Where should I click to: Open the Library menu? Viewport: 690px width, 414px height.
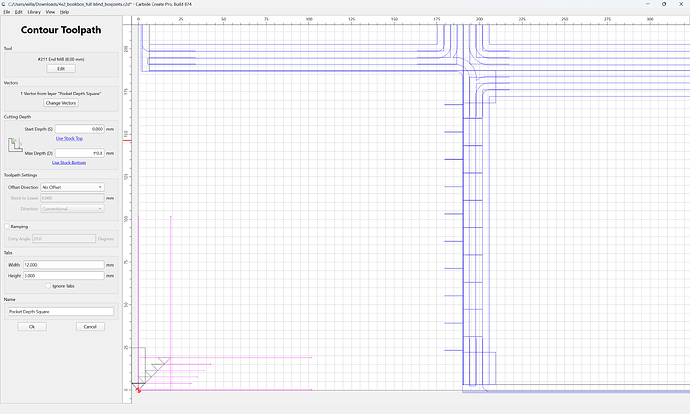tap(34, 12)
